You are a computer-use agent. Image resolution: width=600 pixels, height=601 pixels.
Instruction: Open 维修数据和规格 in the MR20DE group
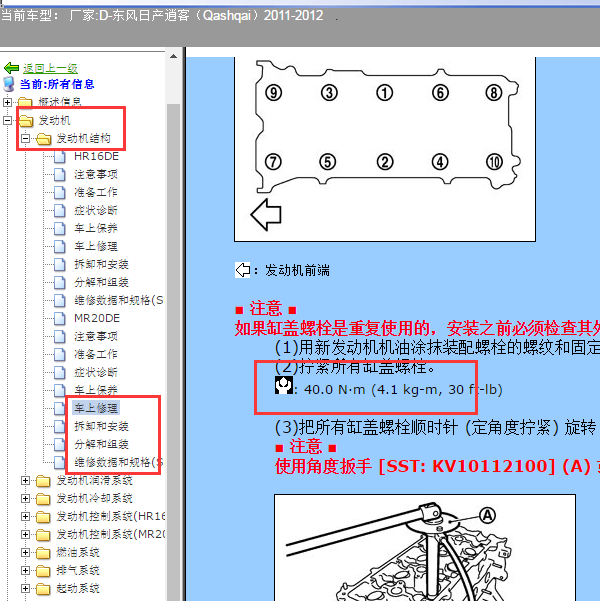point(118,462)
